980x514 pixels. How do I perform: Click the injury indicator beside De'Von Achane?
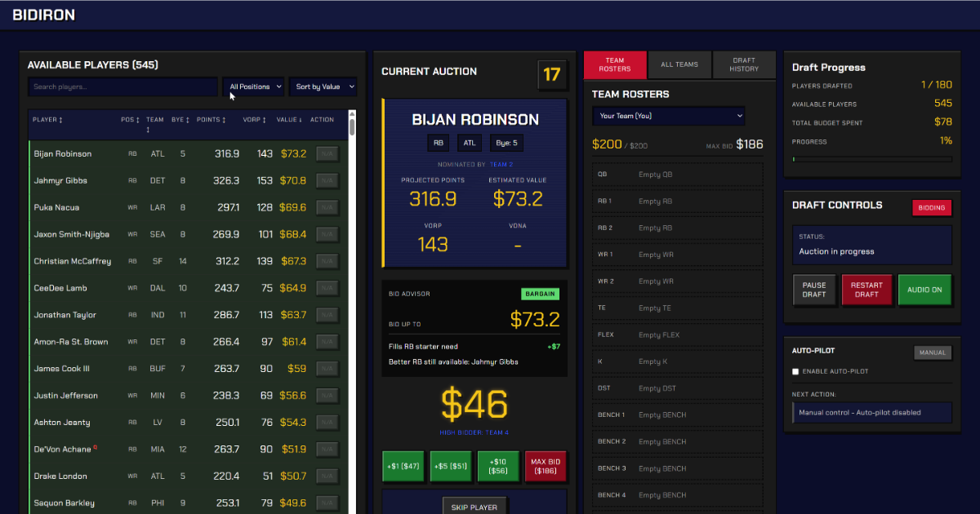click(96, 447)
